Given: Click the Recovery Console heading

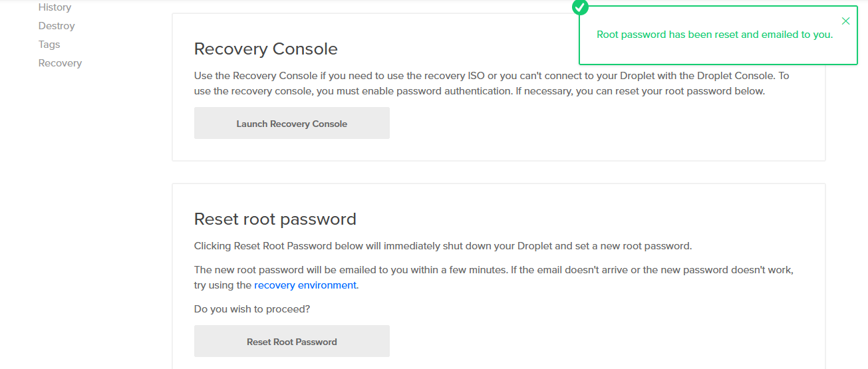Looking at the screenshot, I should click(x=265, y=49).
